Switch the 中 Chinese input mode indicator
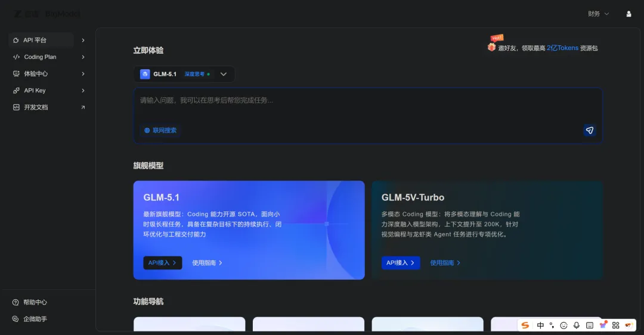644x335 pixels. coord(540,325)
